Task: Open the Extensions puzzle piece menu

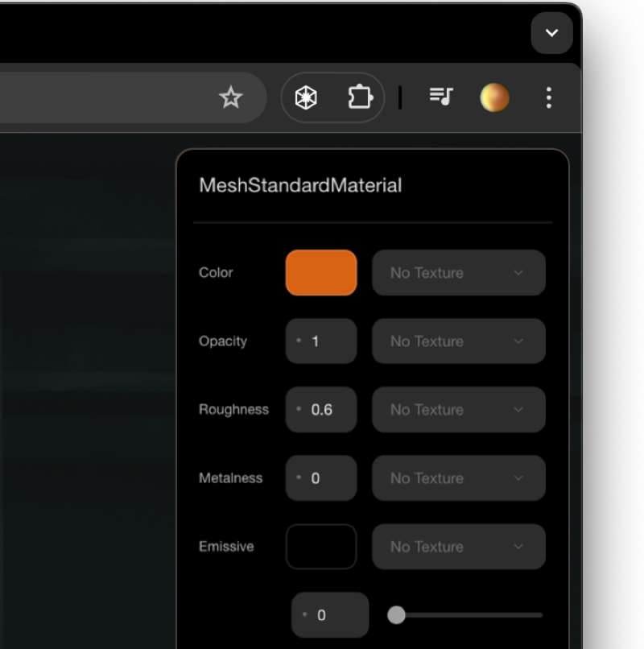Action: pyautogui.click(x=360, y=97)
